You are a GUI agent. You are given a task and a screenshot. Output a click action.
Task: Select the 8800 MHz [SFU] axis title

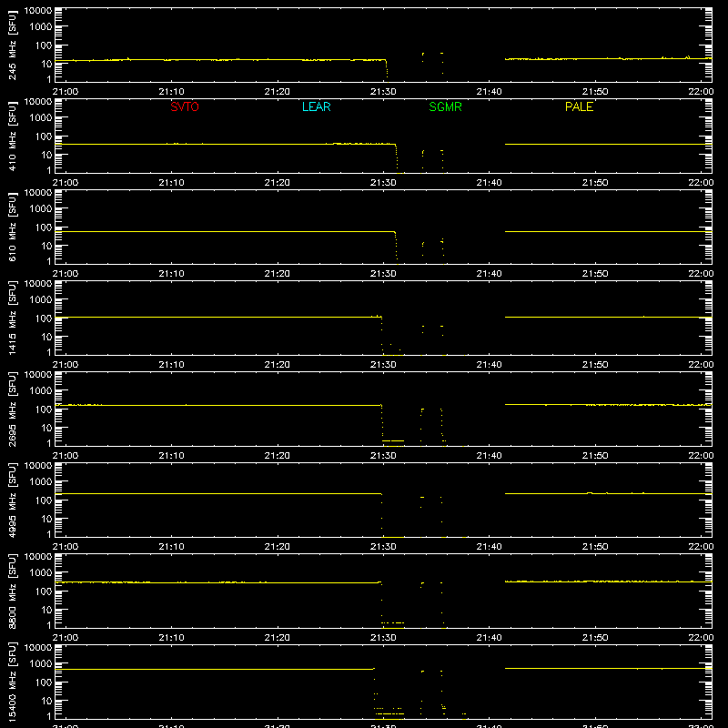point(12,591)
